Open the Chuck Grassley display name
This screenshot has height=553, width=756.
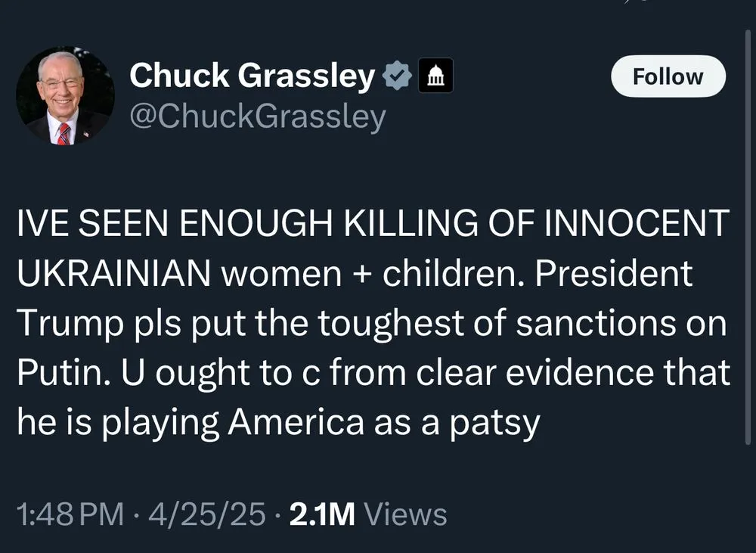tap(252, 76)
